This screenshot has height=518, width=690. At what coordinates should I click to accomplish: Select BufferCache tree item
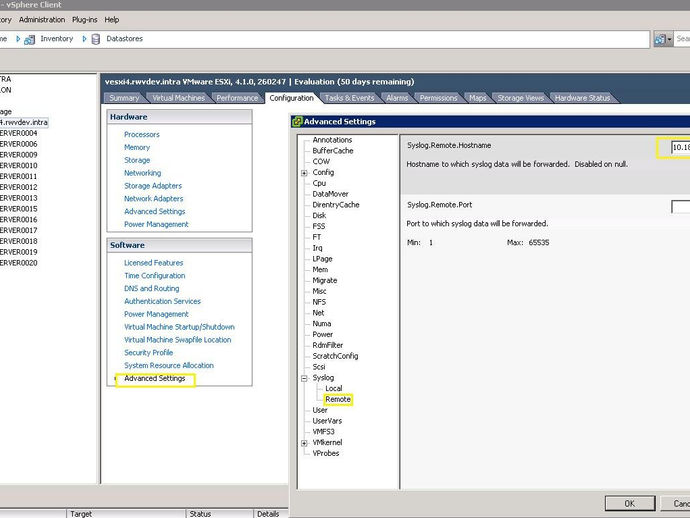(x=333, y=151)
